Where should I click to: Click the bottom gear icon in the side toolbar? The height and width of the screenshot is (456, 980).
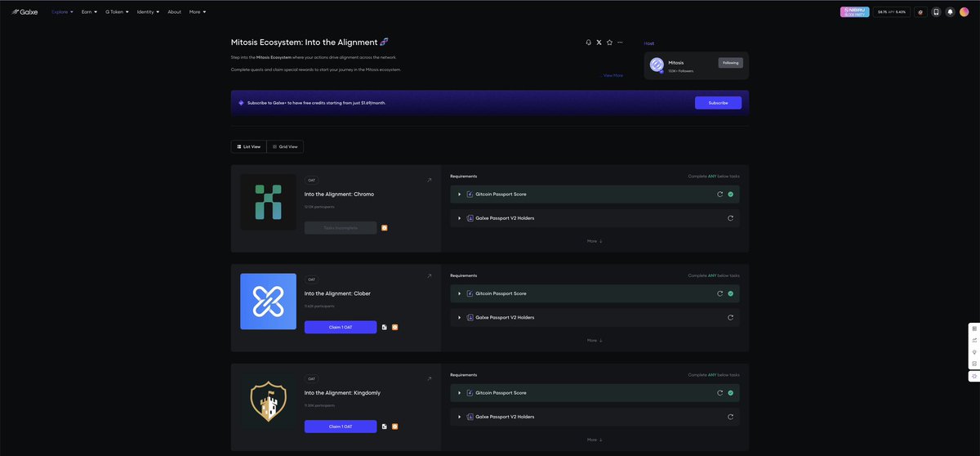tap(974, 377)
